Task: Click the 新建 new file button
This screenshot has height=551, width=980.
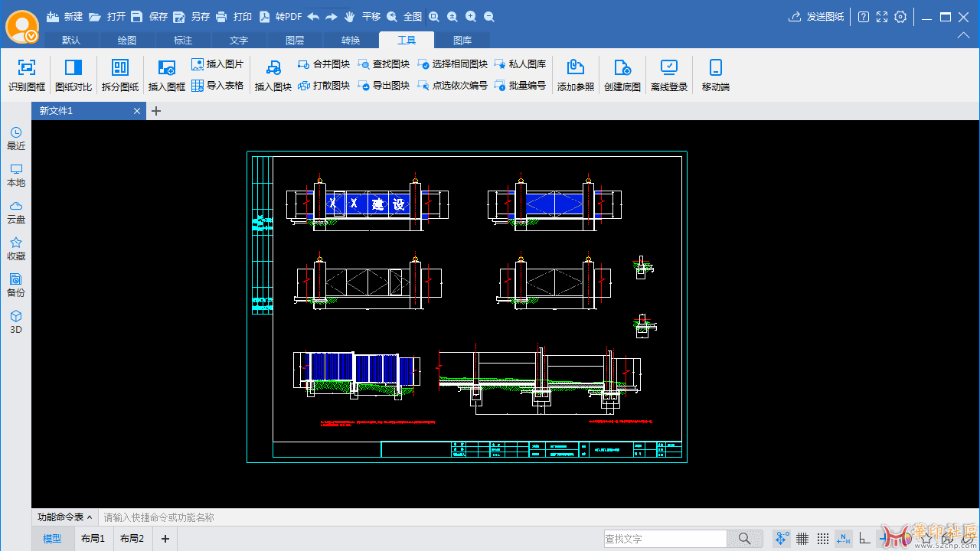Action: 65,16
